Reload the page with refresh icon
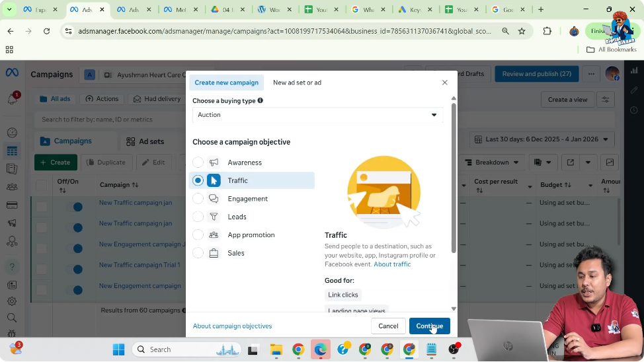644x362 pixels. 46,31
